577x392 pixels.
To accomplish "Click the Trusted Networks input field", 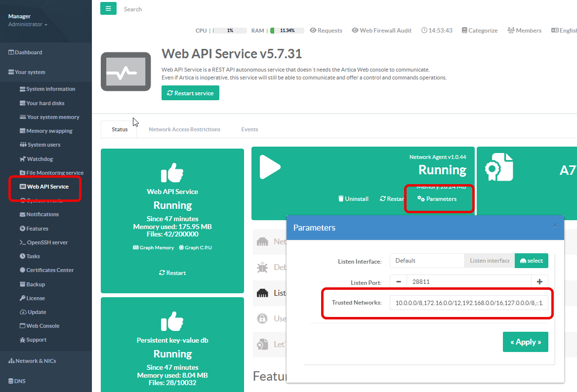I will click(468, 302).
